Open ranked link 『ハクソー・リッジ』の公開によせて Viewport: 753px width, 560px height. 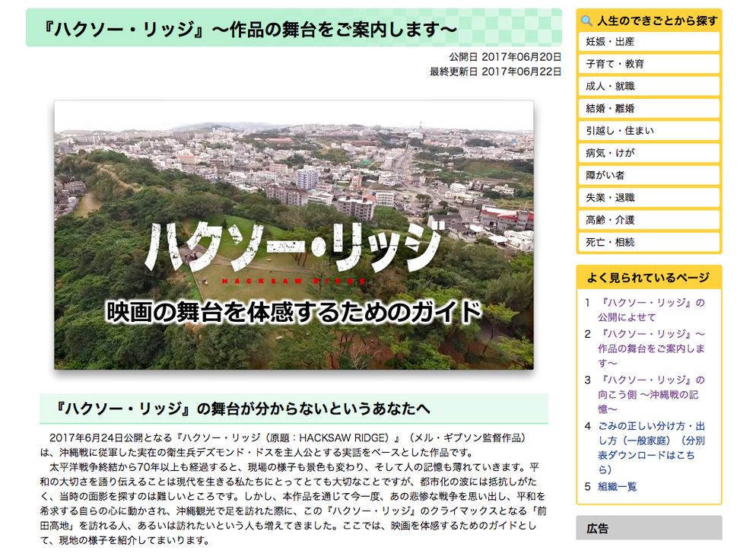click(x=651, y=310)
